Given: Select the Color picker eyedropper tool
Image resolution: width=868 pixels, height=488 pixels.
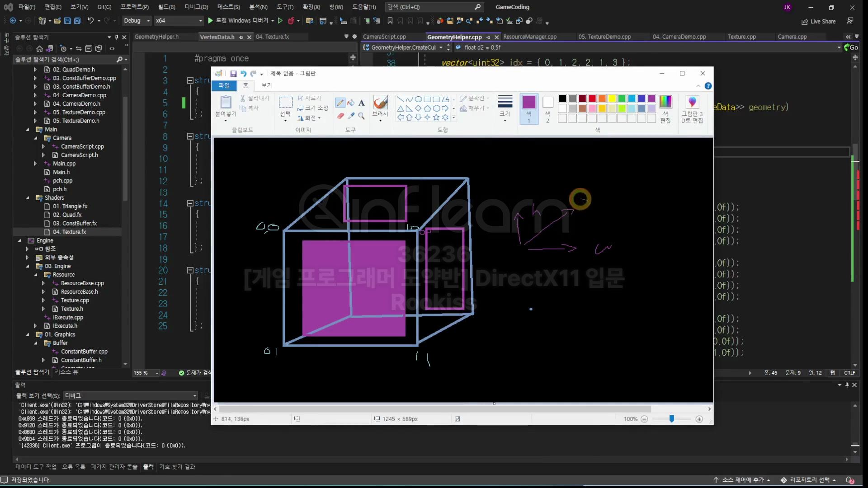Looking at the screenshot, I should pyautogui.click(x=351, y=116).
